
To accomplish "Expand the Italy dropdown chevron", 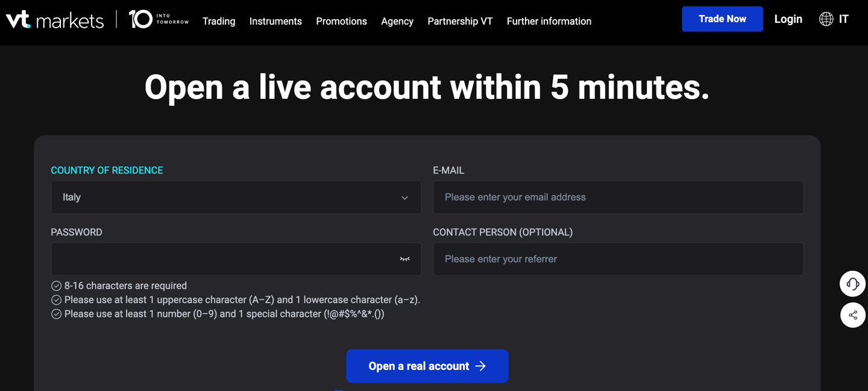I will click(x=404, y=198).
